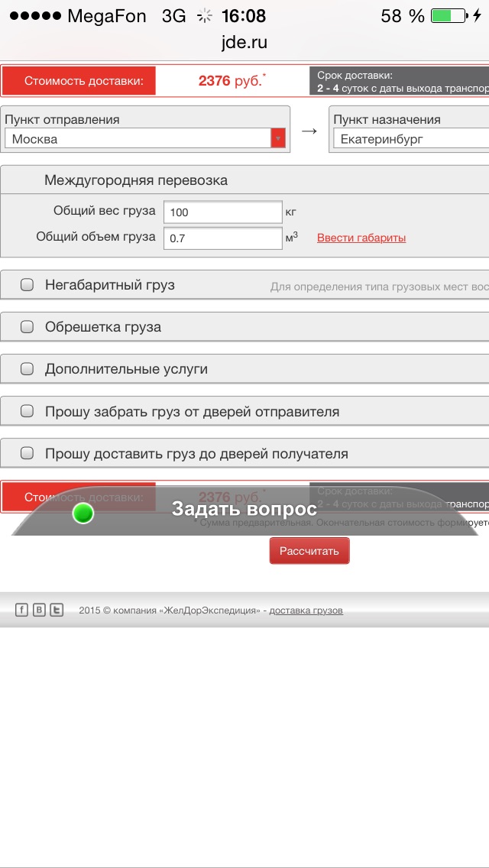Open the Москва departure dropdown arrow

tap(278, 138)
